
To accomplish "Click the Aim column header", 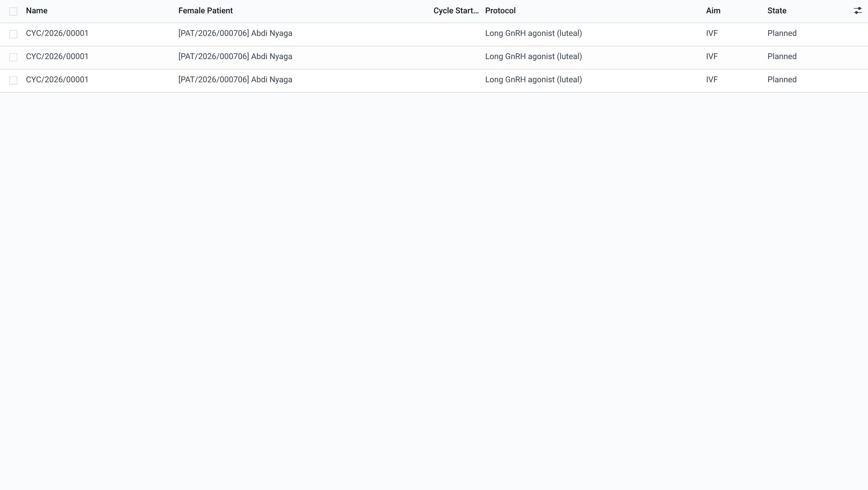I will (713, 11).
